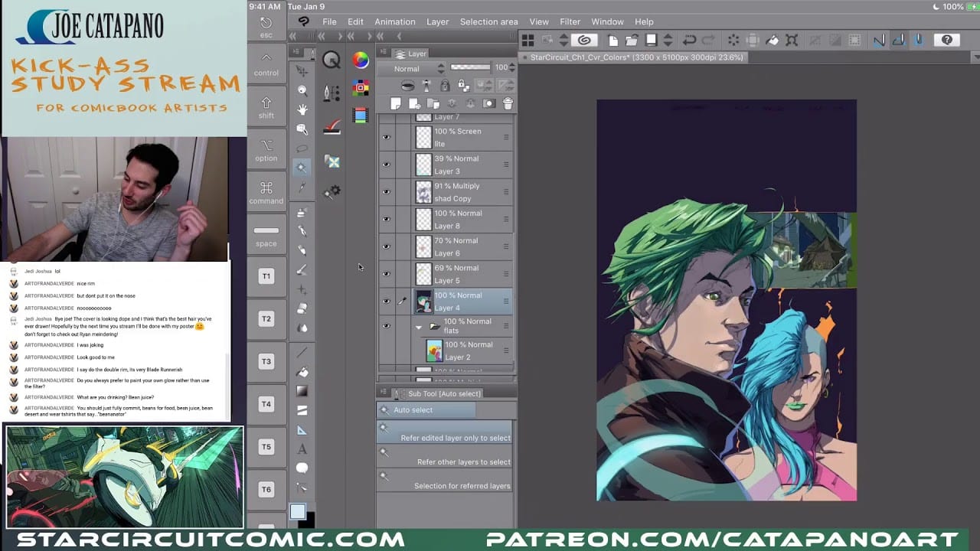980x551 pixels.
Task: Delete layer with the trash icon
Action: click(x=508, y=103)
